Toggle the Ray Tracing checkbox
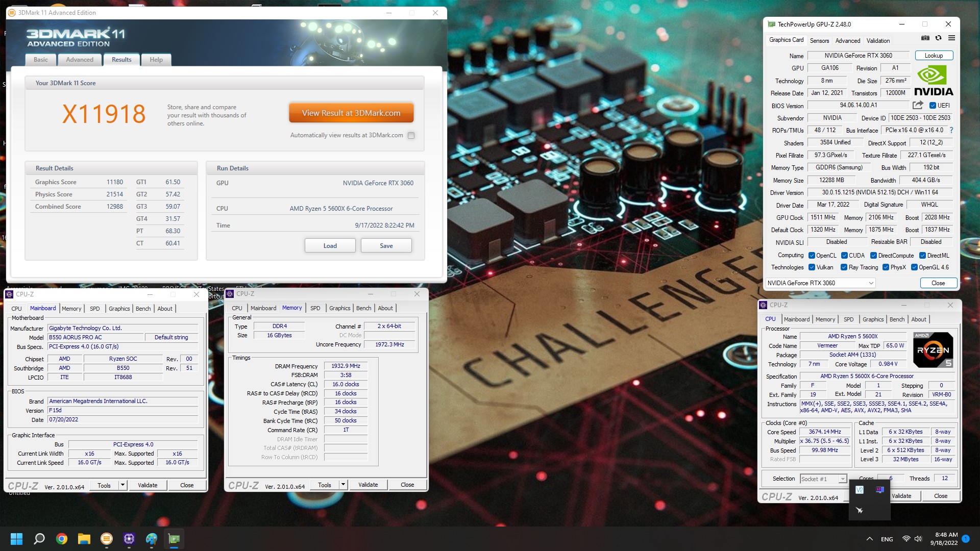The width and height of the screenshot is (980, 551). tap(844, 267)
